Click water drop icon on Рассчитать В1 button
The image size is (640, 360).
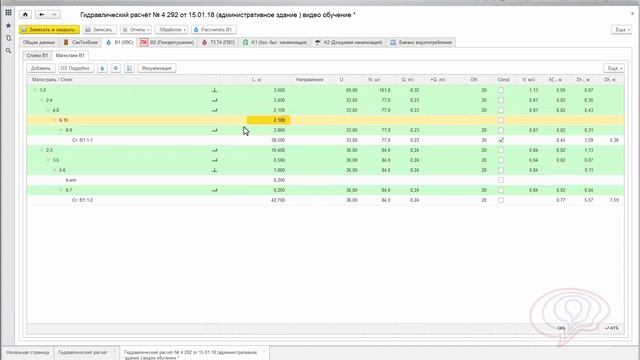point(196,30)
